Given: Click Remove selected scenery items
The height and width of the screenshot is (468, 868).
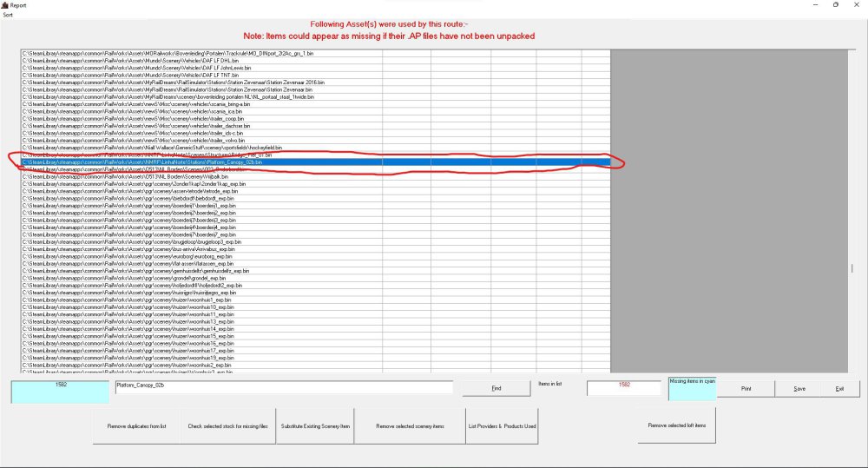Looking at the screenshot, I should (410, 426).
